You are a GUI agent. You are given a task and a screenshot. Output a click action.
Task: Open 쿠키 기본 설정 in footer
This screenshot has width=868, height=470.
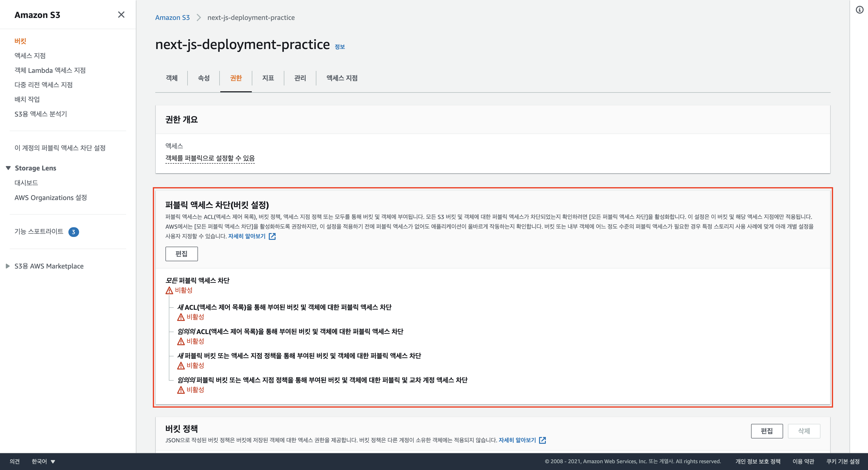coord(843,461)
